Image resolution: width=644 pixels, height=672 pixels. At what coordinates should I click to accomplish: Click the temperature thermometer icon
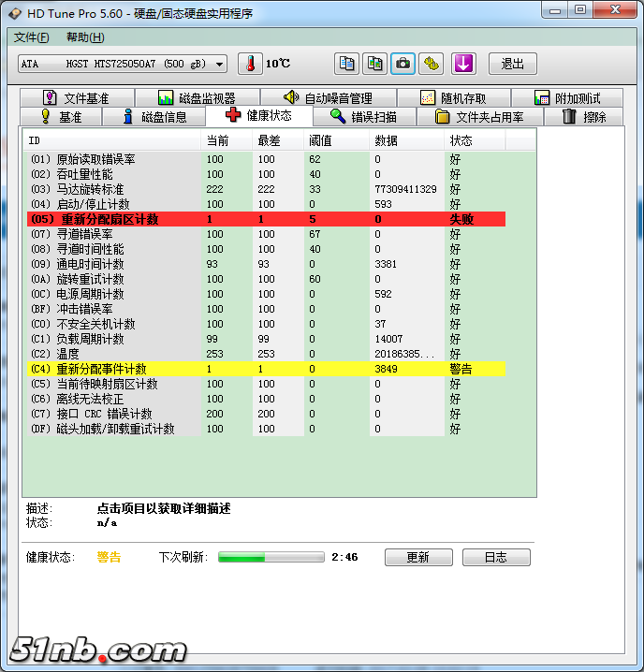click(x=251, y=64)
